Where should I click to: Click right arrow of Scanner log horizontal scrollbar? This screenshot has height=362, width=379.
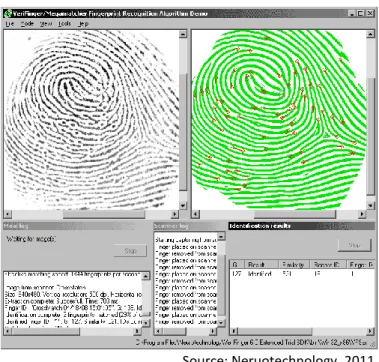click(x=213, y=331)
